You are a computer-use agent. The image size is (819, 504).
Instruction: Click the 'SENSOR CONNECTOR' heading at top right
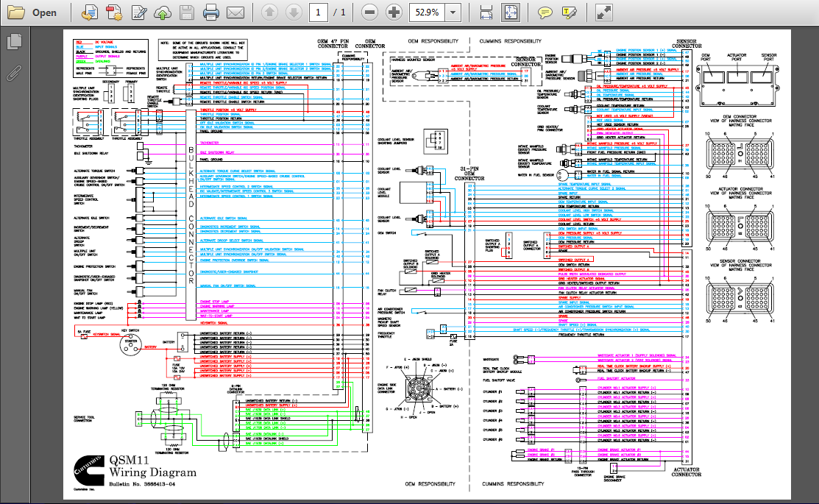pos(687,43)
